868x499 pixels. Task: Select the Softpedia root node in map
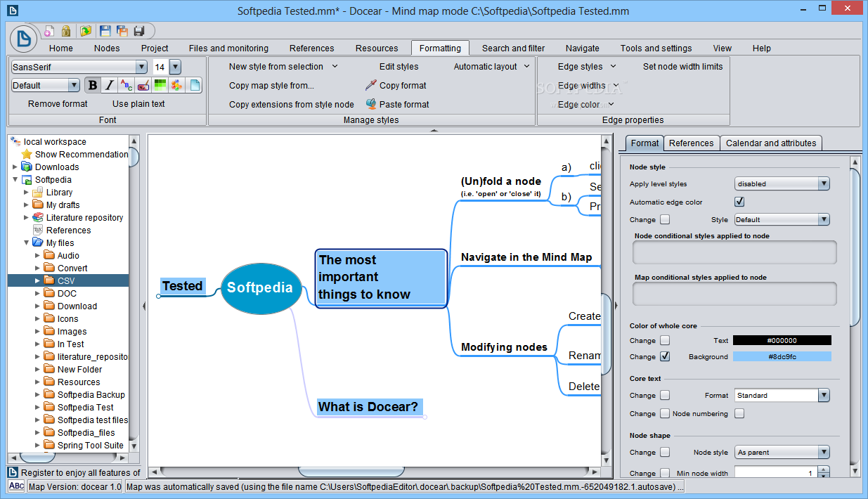coord(260,287)
